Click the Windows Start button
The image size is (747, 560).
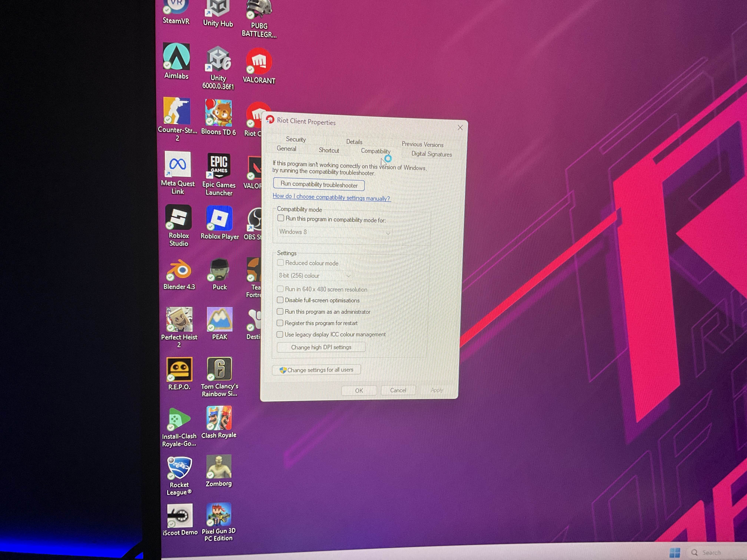pyautogui.click(x=674, y=553)
